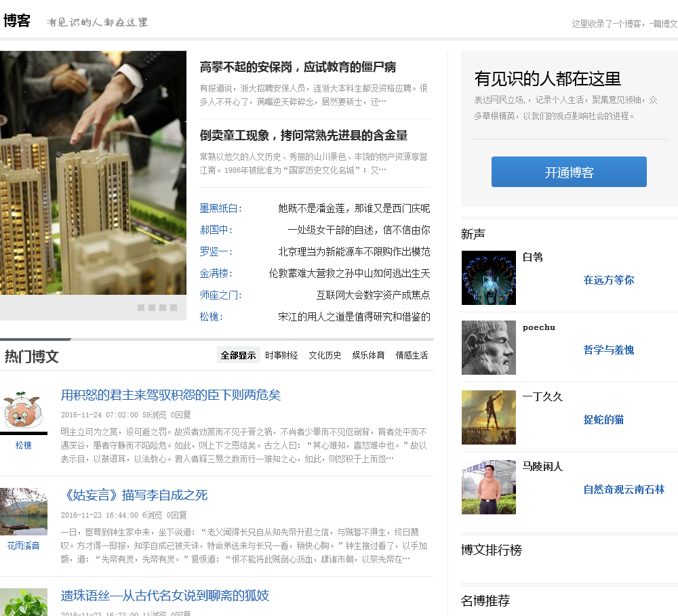This screenshot has width=678, height=616.
Task: Switch to the 情感生活 tab
Action: pos(412,355)
